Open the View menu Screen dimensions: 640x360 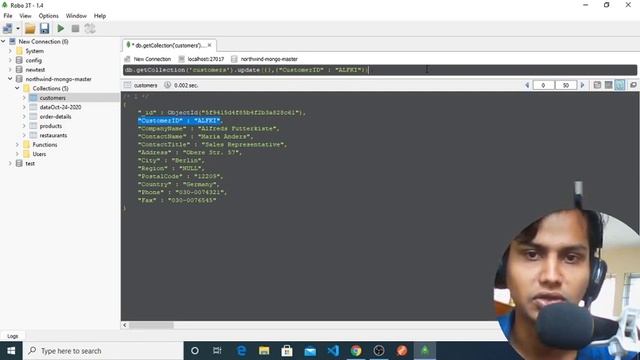(25, 16)
